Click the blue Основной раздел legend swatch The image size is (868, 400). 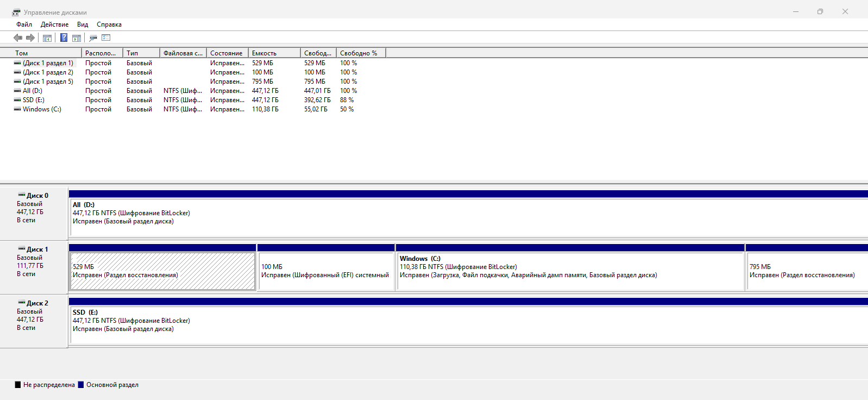(x=81, y=385)
